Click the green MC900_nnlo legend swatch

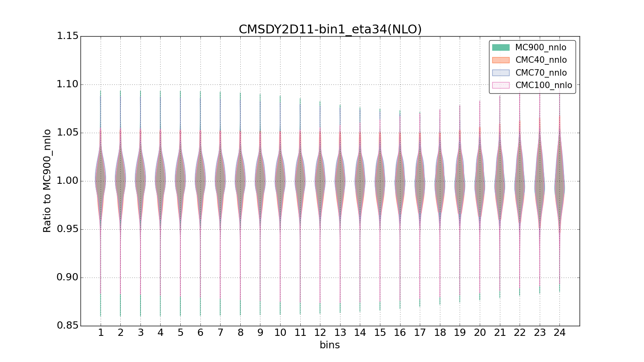[x=501, y=47]
